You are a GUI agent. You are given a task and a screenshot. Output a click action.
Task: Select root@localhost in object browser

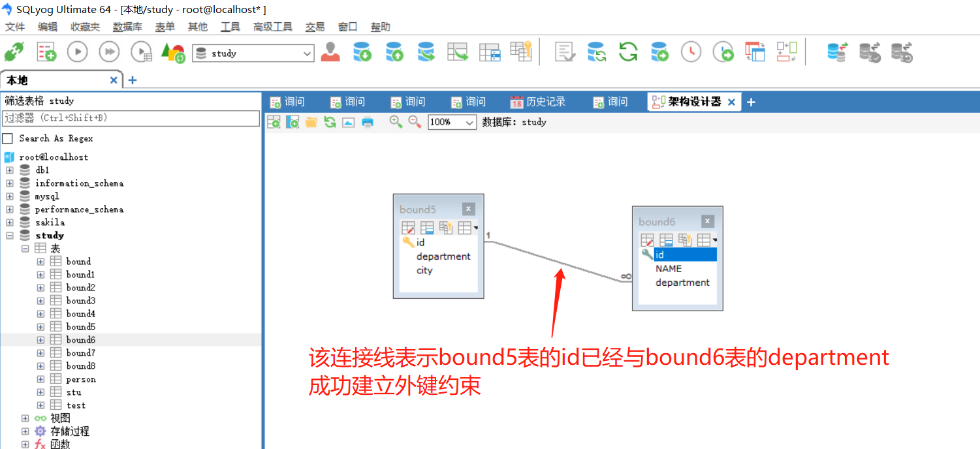point(54,157)
